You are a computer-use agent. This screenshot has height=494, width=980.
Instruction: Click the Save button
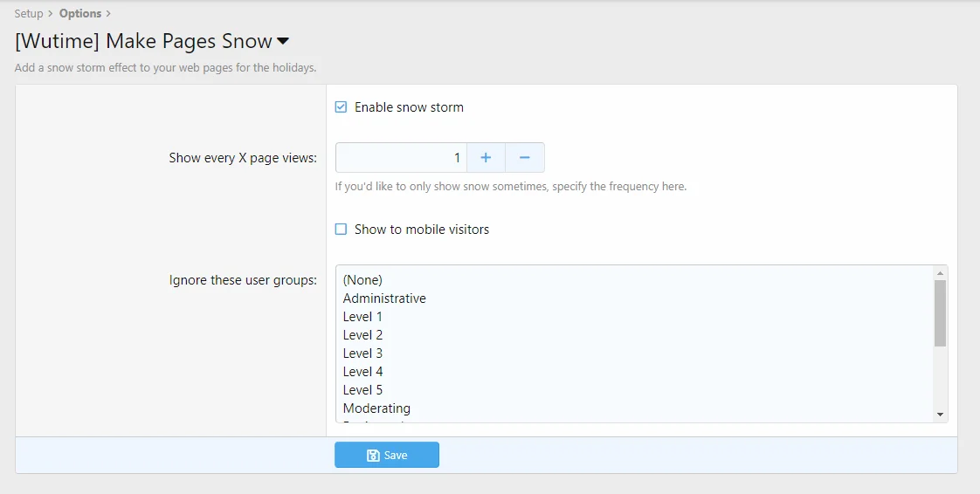click(387, 455)
